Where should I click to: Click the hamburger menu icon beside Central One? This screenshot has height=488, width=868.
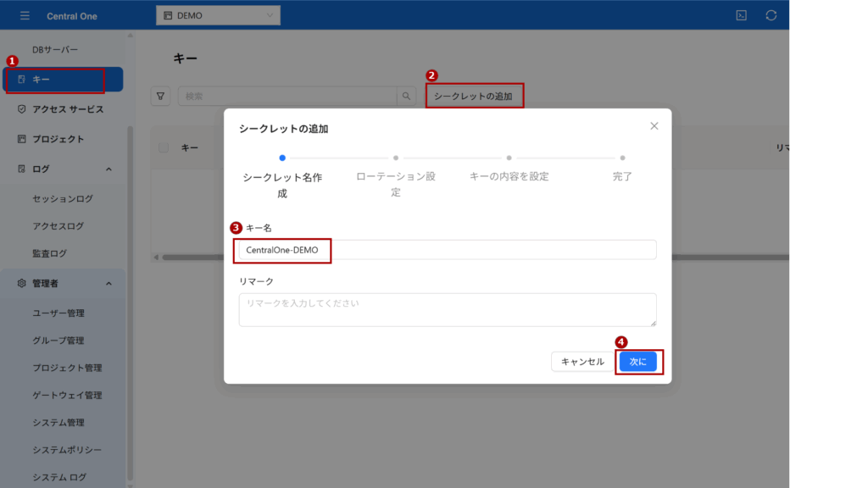coord(25,15)
